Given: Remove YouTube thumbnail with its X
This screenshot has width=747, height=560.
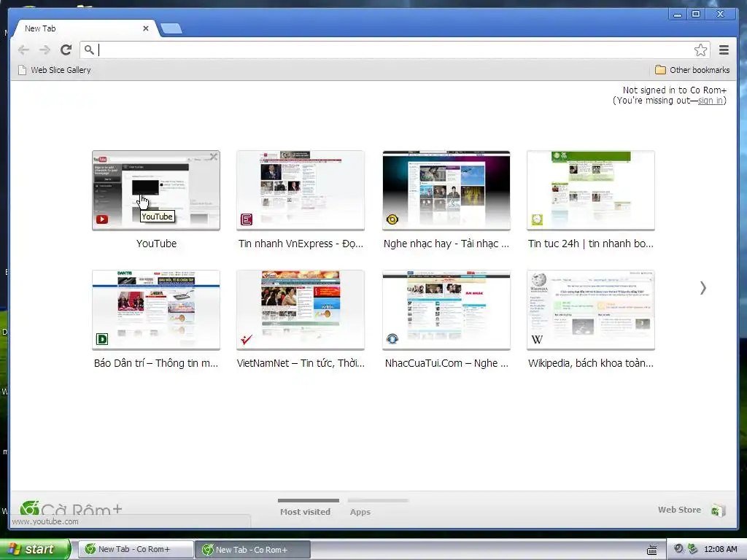Looking at the screenshot, I should point(214,157).
